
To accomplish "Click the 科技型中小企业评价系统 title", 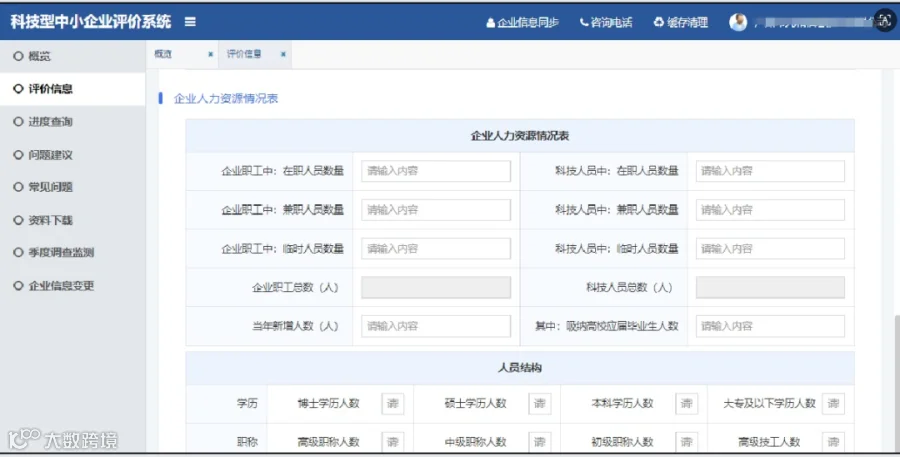I will point(91,22).
